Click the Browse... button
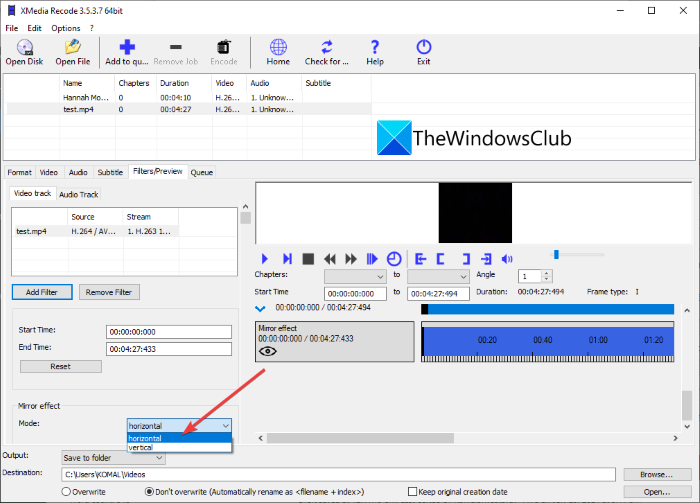The width and height of the screenshot is (700, 503). pos(657,474)
